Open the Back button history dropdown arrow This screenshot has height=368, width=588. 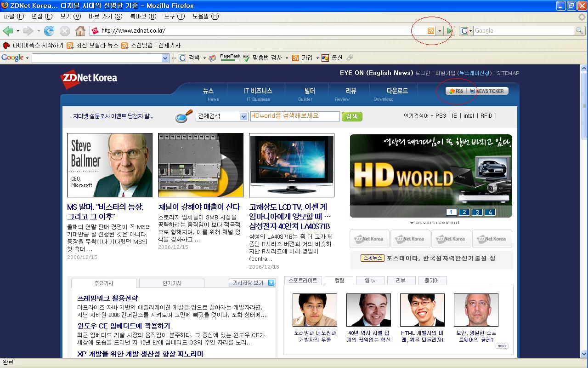point(18,31)
